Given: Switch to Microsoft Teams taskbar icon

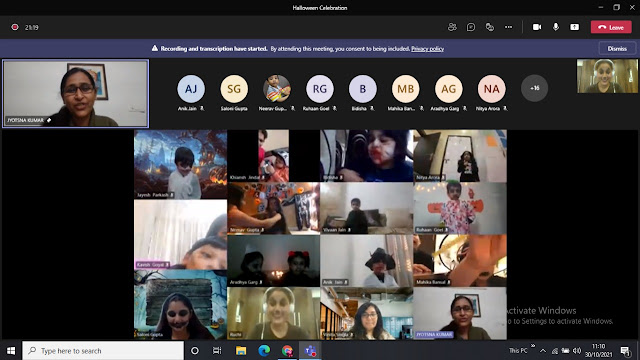Looking at the screenshot, I should [310, 351].
